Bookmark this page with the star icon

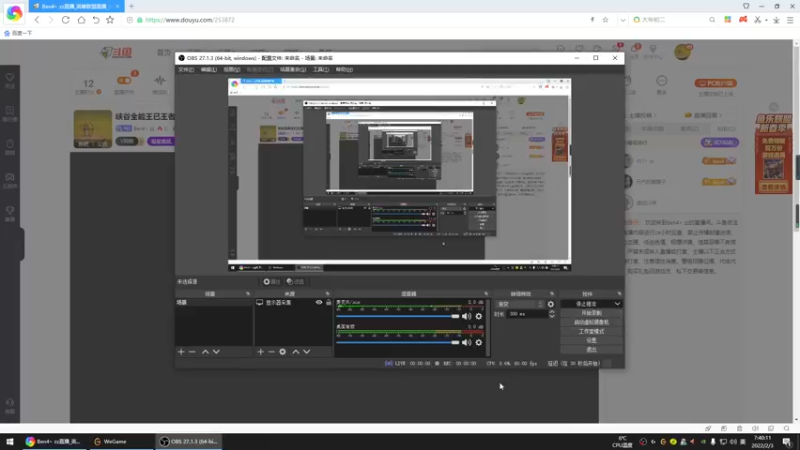110,20
